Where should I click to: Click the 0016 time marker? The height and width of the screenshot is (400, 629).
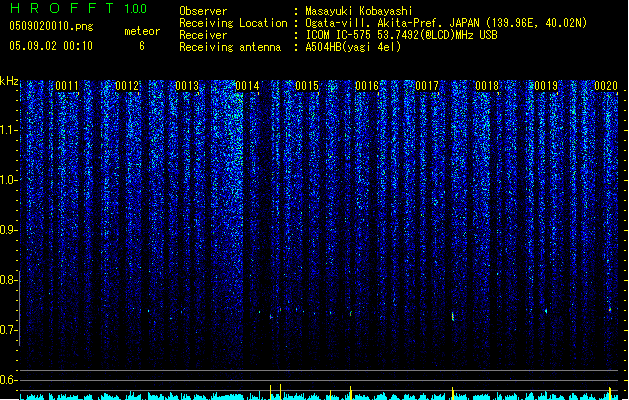tap(367, 86)
